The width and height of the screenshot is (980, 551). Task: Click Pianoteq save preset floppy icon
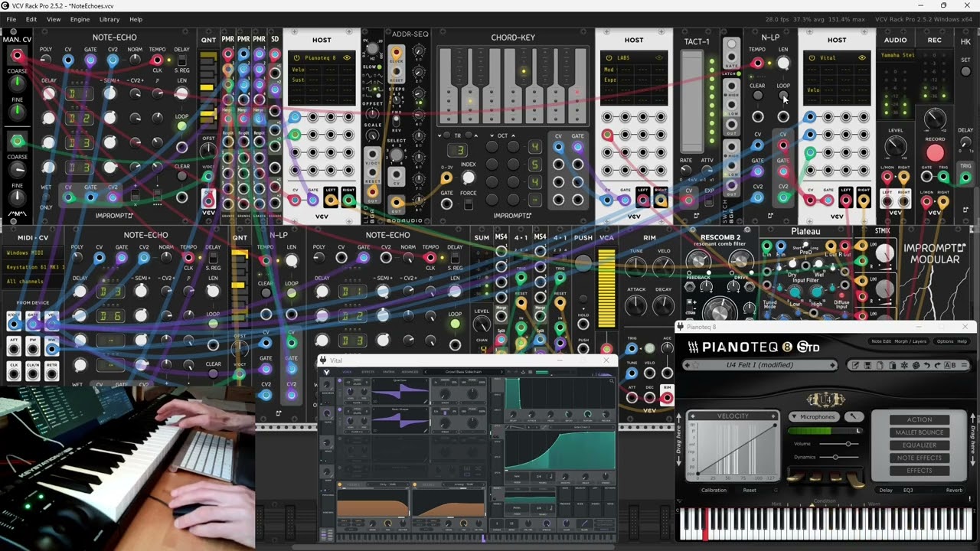(x=867, y=365)
